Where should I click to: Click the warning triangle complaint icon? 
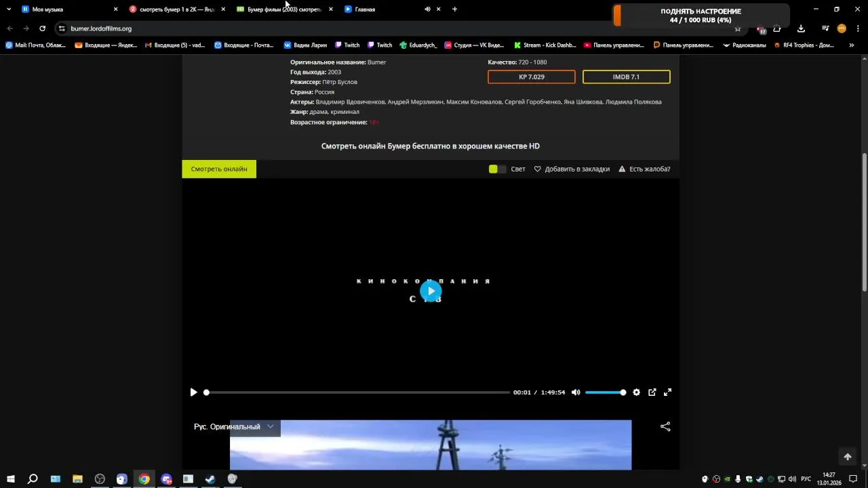622,169
